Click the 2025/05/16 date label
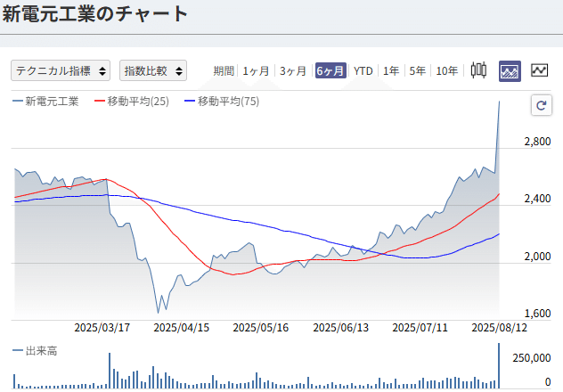 (261, 327)
